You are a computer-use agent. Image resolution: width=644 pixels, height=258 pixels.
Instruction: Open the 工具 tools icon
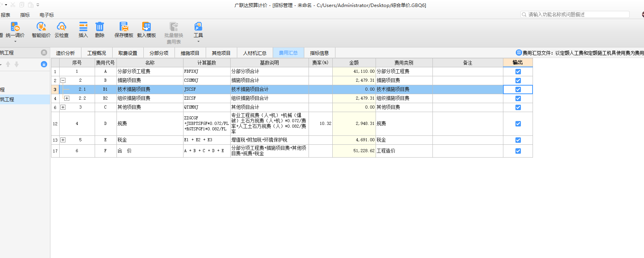point(198,26)
